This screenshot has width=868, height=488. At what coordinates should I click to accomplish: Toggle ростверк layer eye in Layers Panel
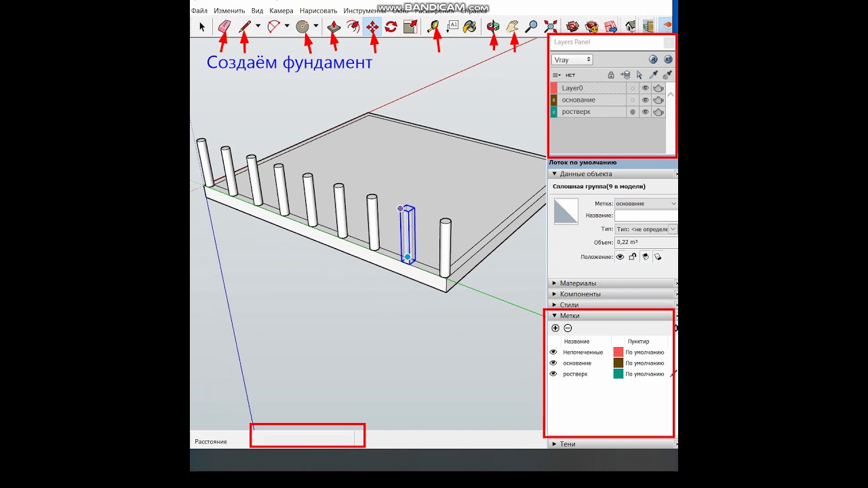coord(646,112)
